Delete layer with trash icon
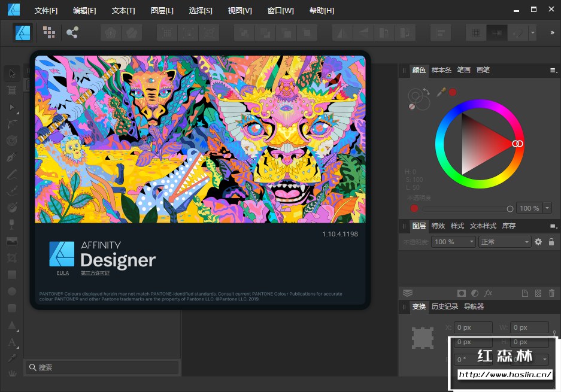This screenshot has height=392, width=561. point(551,293)
